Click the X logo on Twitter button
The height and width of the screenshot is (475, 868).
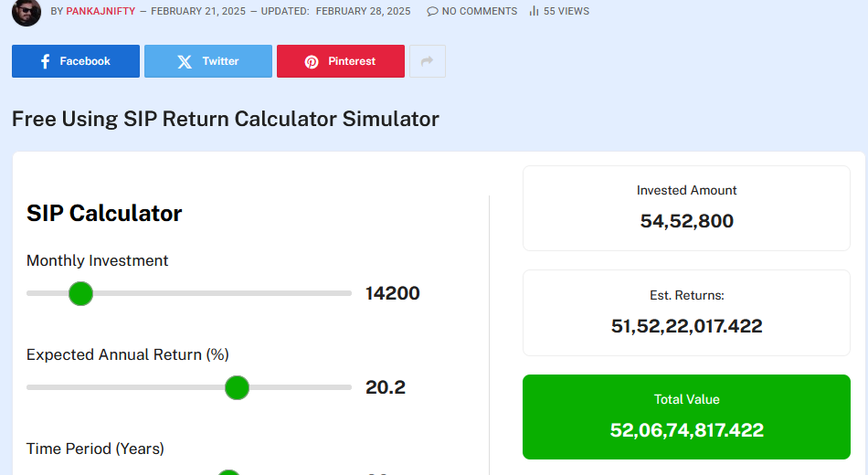point(185,61)
